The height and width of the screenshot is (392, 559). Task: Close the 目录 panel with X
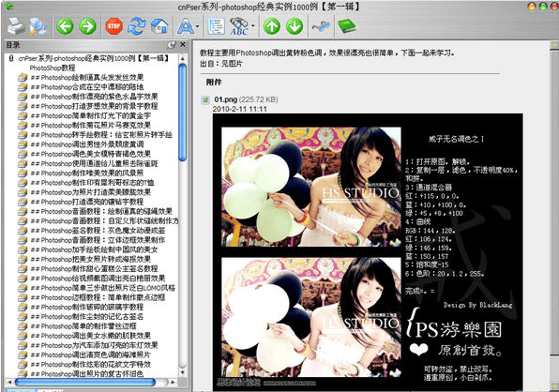183,45
